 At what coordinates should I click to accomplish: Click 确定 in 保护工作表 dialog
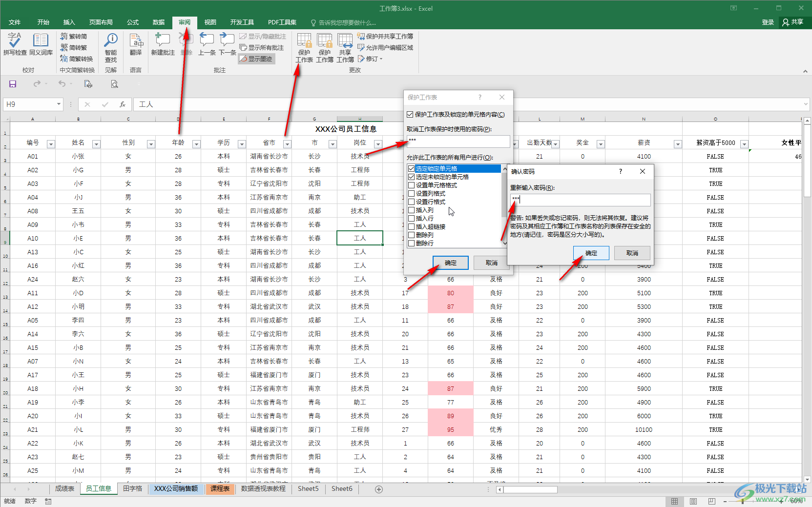pyautogui.click(x=451, y=263)
